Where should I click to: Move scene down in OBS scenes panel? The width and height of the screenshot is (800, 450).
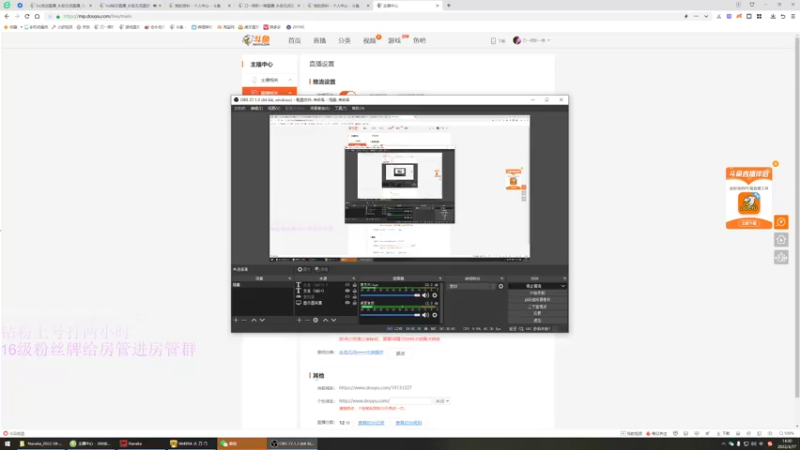[262, 320]
